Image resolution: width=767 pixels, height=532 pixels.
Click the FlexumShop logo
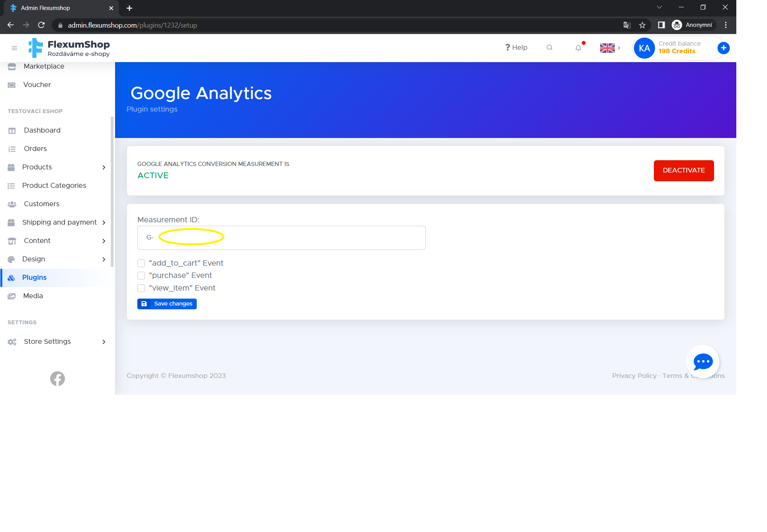[69, 48]
